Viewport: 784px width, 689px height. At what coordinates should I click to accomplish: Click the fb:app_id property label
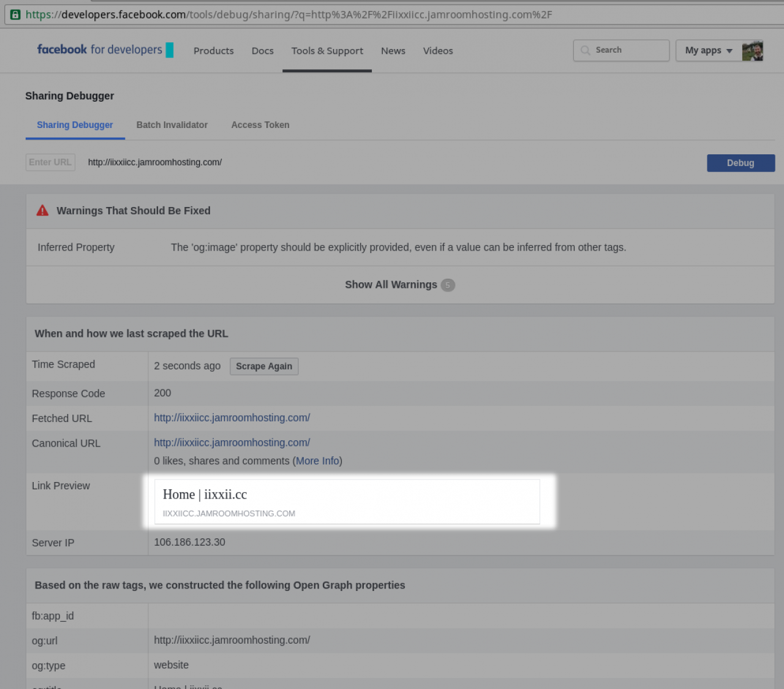53,616
